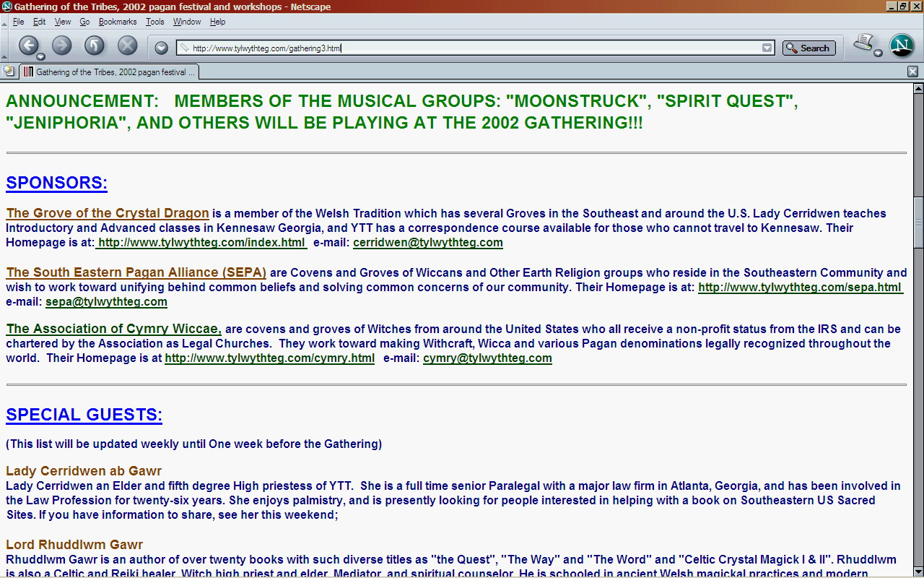Minimize the Netscape window
The height and width of the screenshot is (578, 924).
click(x=892, y=7)
